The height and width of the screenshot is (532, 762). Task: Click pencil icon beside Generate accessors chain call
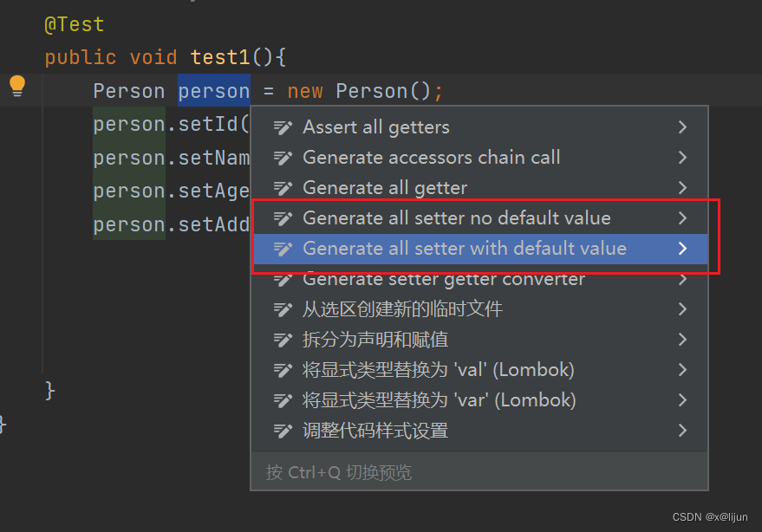pyautogui.click(x=283, y=158)
